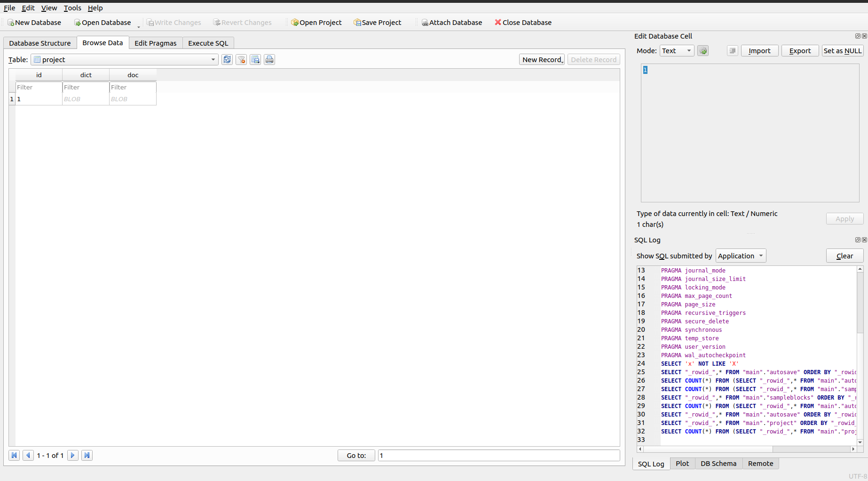Screen dimensions: 868x481
Task: Select the SQL Log bottom tab
Action: click(x=651, y=464)
